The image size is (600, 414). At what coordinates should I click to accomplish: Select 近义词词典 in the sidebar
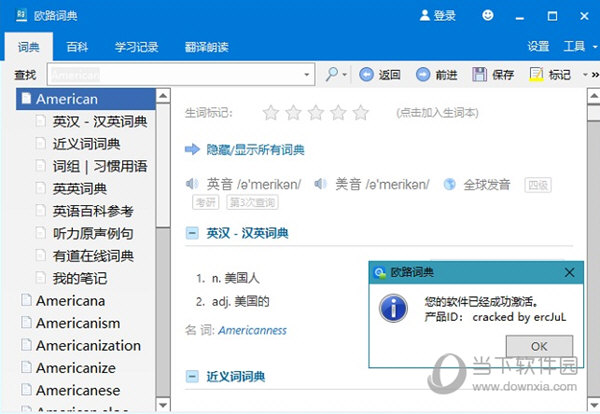(x=86, y=144)
